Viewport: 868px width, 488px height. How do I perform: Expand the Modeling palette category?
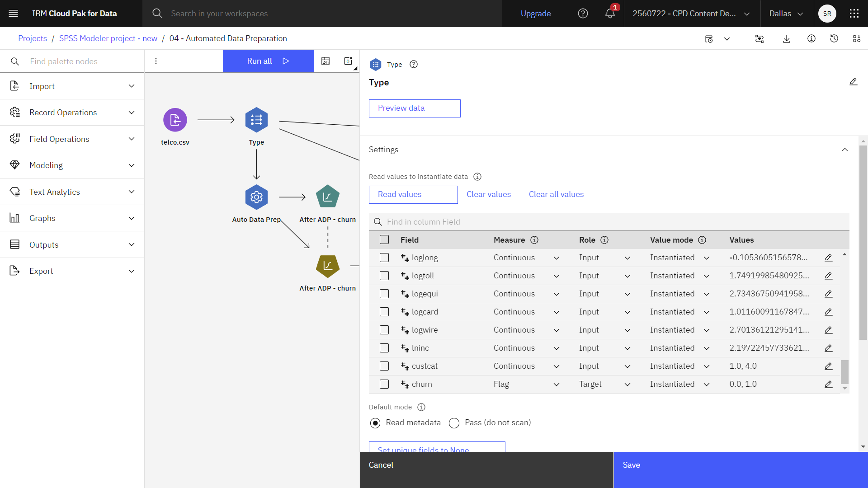point(72,165)
